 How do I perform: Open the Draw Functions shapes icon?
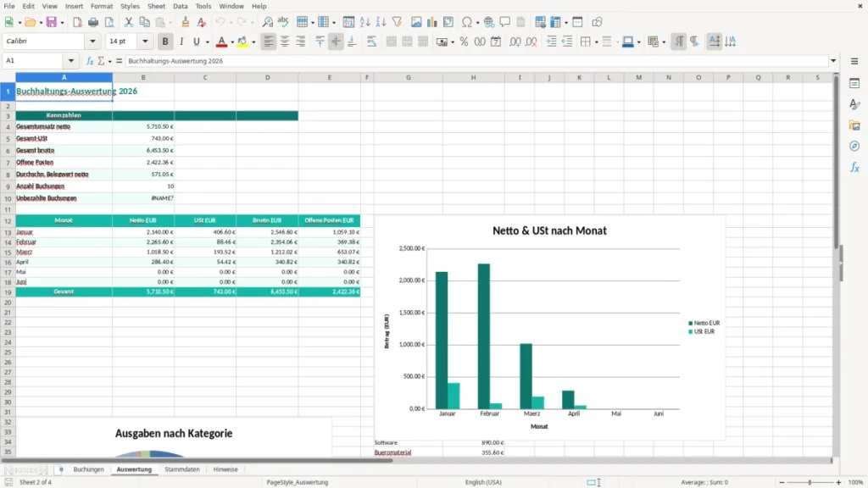coord(597,22)
